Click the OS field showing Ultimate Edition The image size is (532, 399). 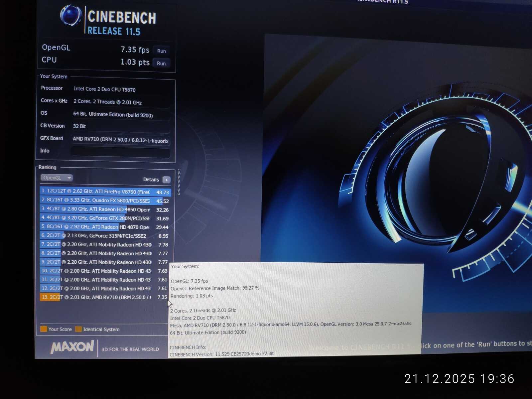click(x=121, y=115)
